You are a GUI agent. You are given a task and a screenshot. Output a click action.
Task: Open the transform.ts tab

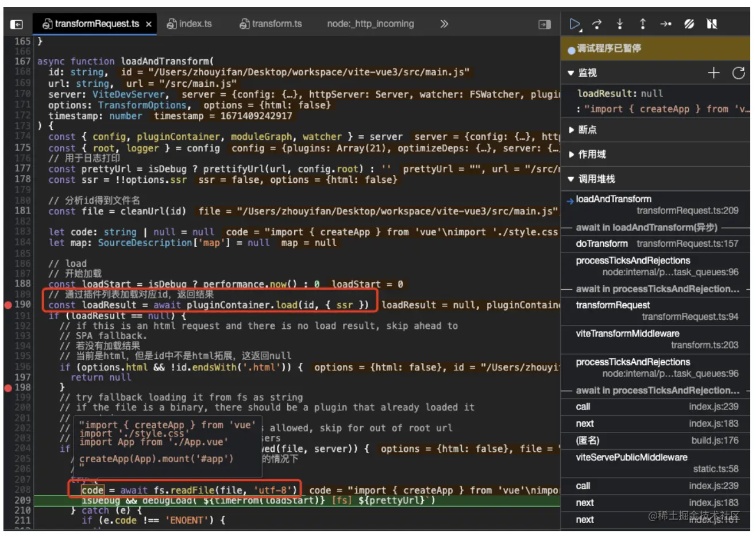coord(270,24)
